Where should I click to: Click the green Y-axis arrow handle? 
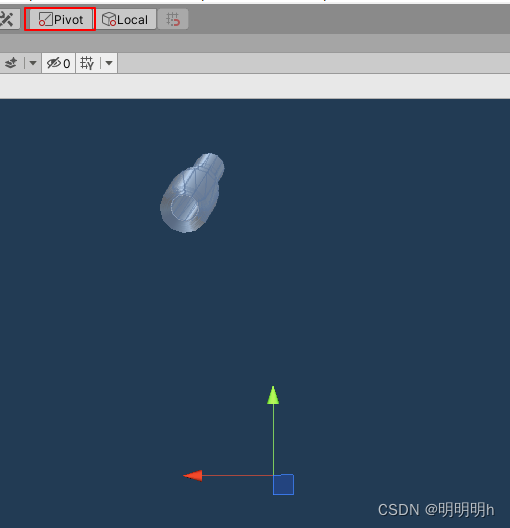[x=273, y=395]
